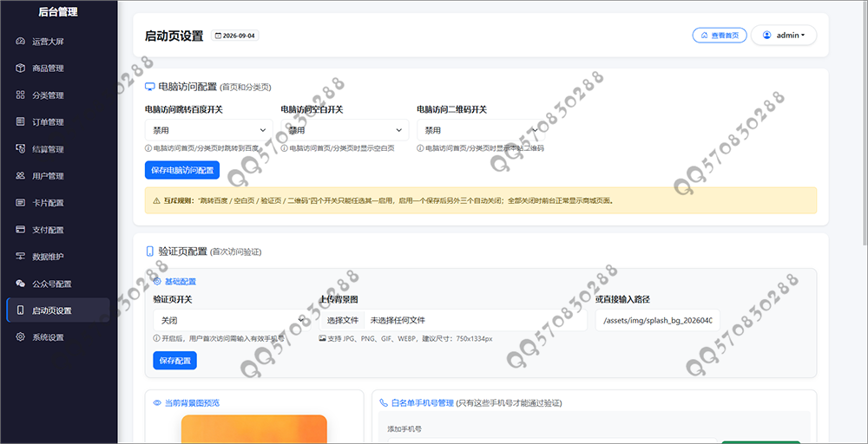Viewport: 868px width, 444px height.
Task: Click the 添加手机号 label
Action: click(x=404, y=429)
